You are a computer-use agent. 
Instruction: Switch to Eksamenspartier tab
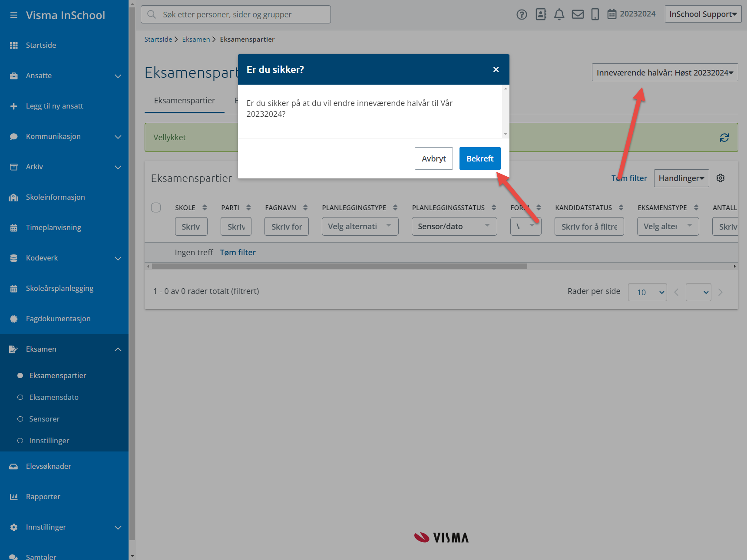click(185, 101)
